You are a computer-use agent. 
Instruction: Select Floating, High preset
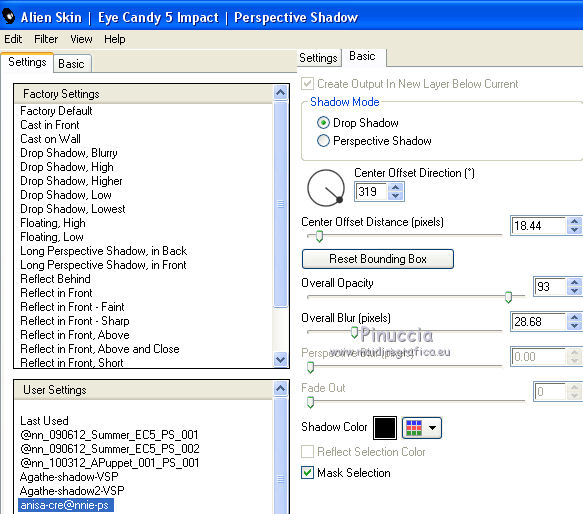(53, 223)
